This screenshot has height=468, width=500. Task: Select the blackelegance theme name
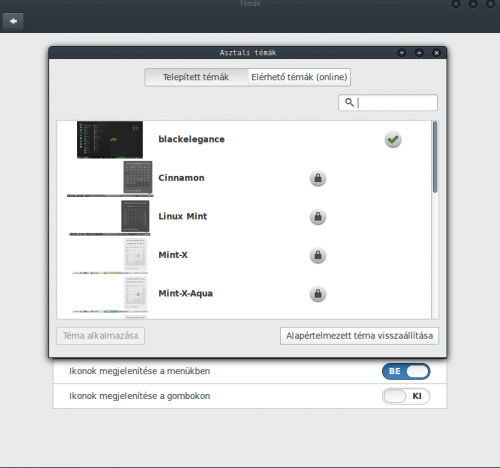click(x=191, y=139)
